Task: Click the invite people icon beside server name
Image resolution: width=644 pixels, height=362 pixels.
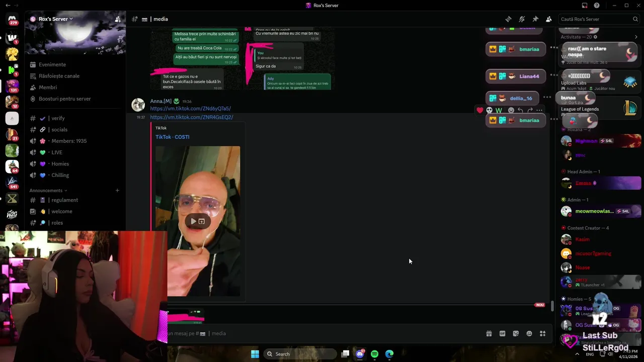Action: [118, 19]
